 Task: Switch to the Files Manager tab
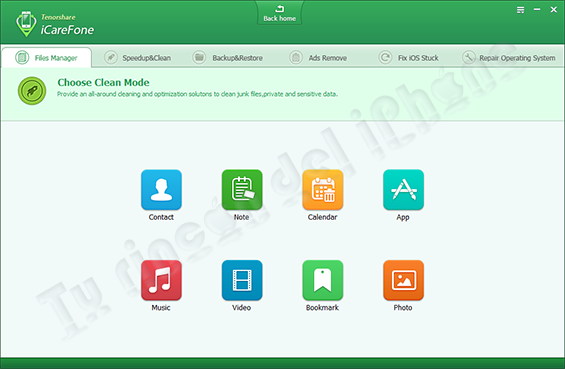click(46, 58)
